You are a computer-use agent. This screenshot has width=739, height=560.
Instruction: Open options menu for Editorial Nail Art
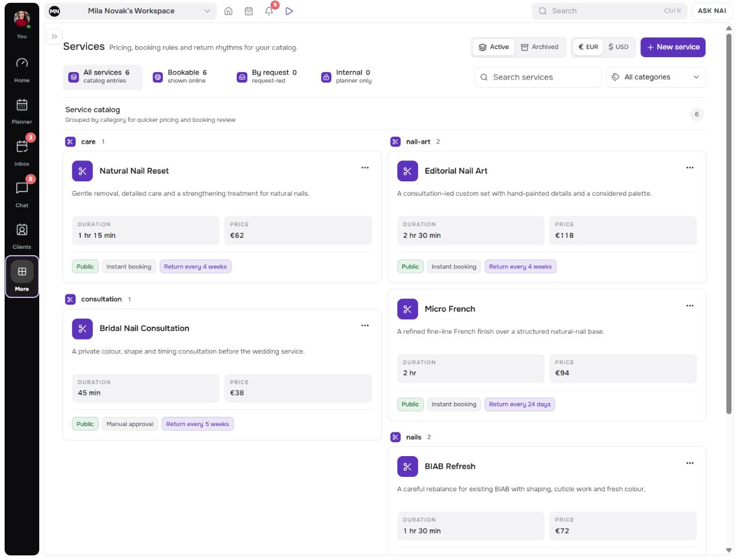690,167
